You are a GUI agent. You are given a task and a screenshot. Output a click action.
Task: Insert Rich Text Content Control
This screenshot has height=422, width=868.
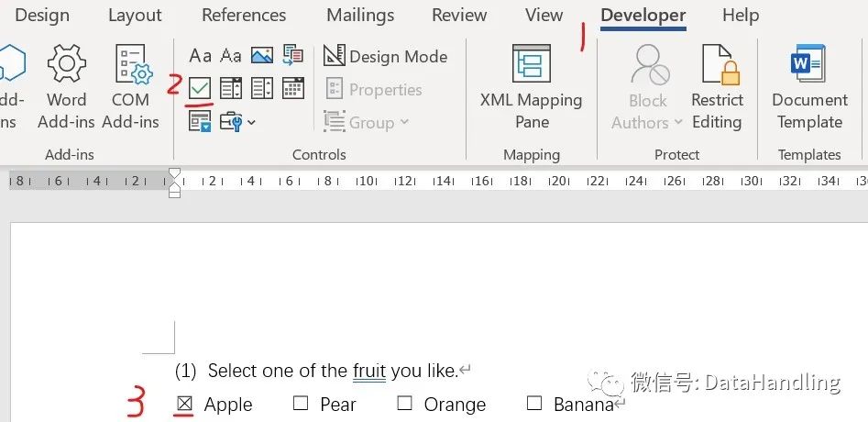point(200,55)
